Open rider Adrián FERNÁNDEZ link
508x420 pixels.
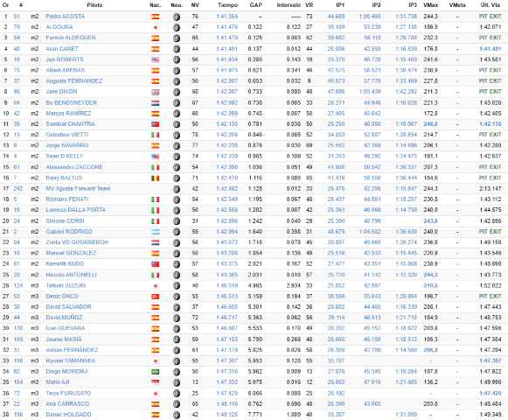(72, 350)
